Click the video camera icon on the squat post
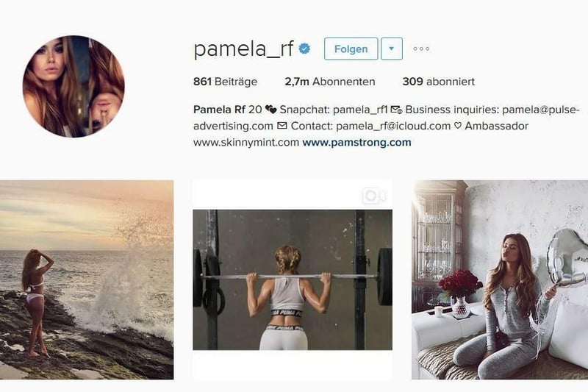This screenshot has height=392, width=588. point(374,196)
